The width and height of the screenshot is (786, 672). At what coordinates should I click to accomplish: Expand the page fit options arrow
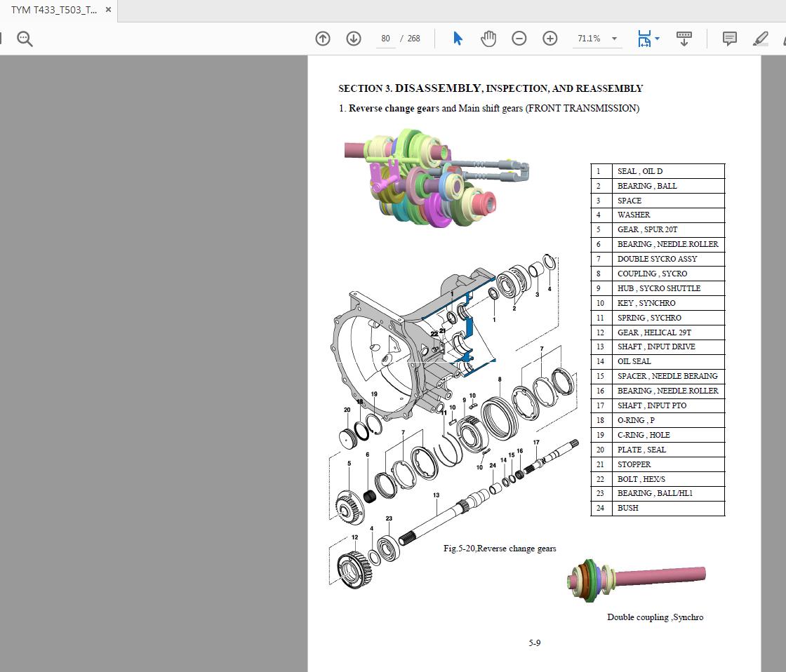657,39
